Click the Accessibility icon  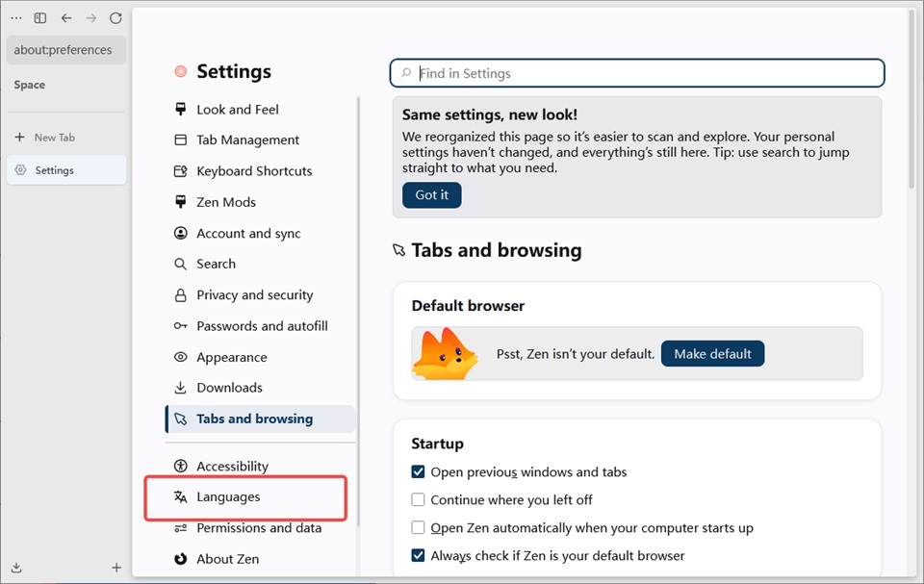[x=180, y=466]
